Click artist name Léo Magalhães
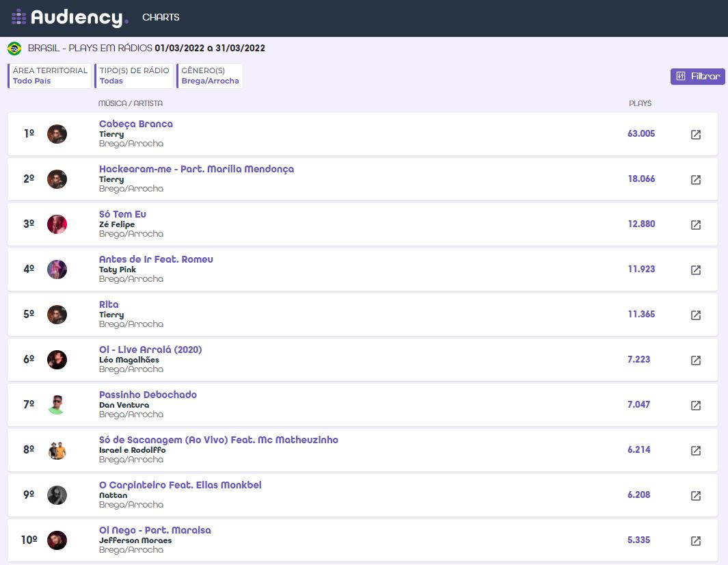 coord(129,360)
